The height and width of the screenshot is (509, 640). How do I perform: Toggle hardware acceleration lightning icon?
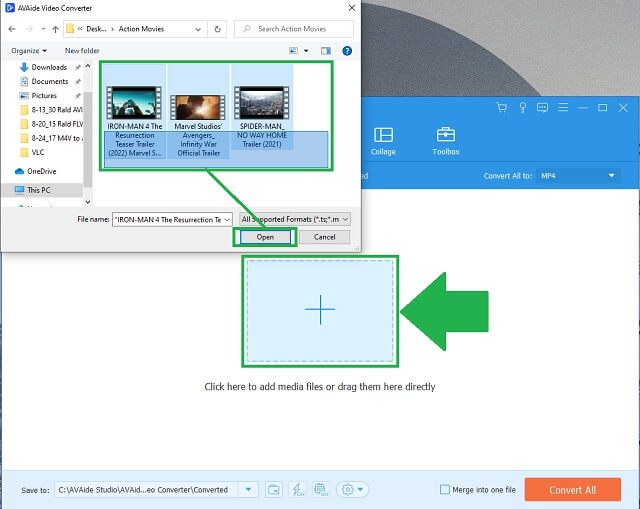click(298, 489)
